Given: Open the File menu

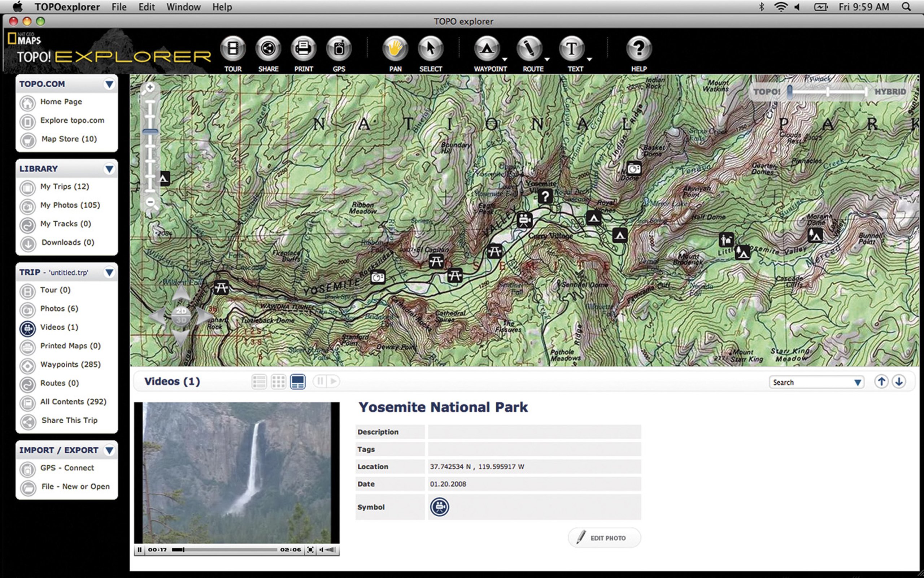Looking at the screenshot, I should tap(119, 7).
